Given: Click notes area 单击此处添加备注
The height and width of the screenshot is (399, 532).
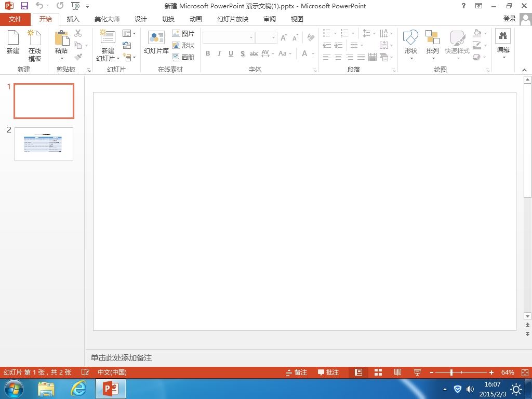Looking at the screenshot, I should pyautogui.click(x=121, y=357).
